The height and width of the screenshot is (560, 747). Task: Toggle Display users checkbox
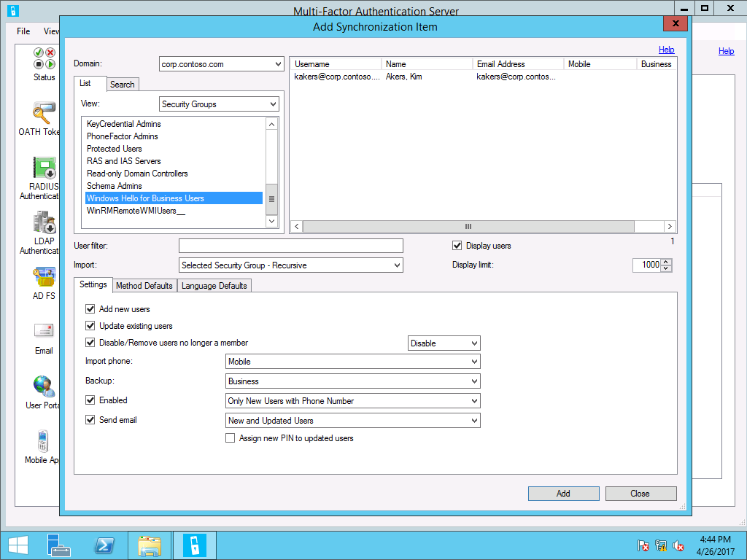pos(457,246)
